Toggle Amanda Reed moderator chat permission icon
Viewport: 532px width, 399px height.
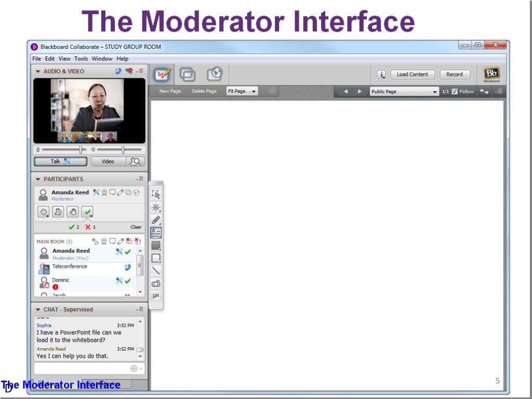(112, 192)
